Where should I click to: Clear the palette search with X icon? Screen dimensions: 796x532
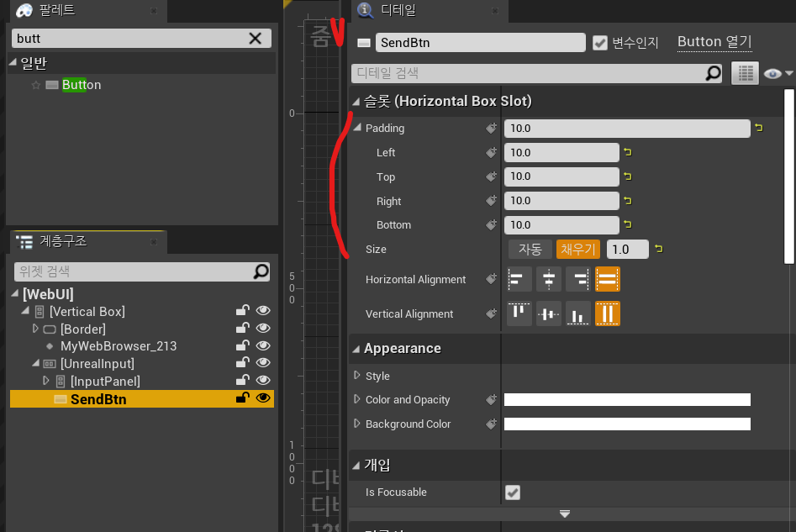(x=256, y=38)
